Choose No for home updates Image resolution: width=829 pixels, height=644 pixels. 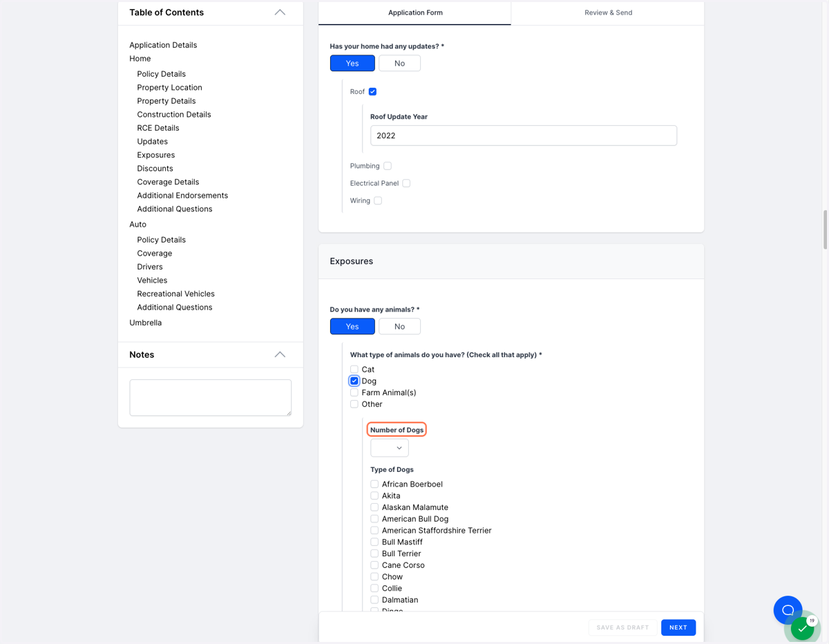[x=399, y=63]
